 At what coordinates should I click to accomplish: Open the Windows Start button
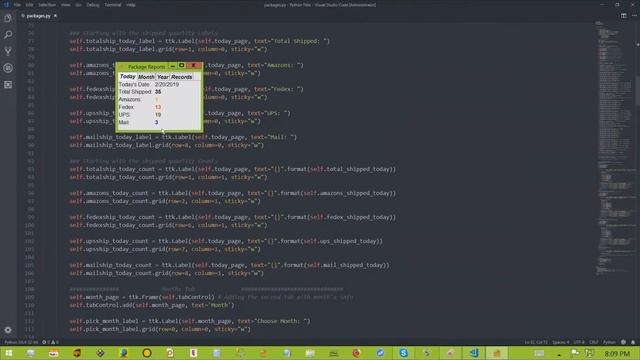coord(9,353)
